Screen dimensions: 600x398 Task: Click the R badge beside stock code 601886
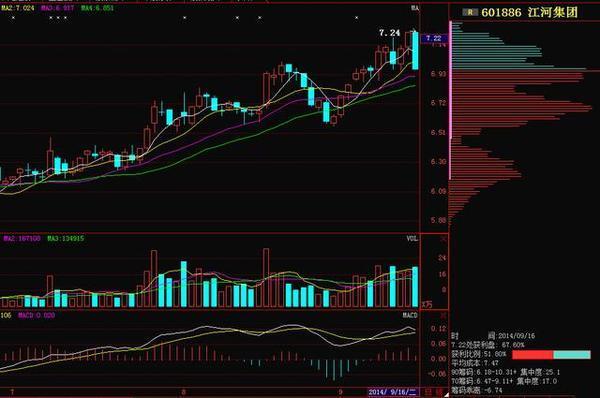(x=470, y=13)
